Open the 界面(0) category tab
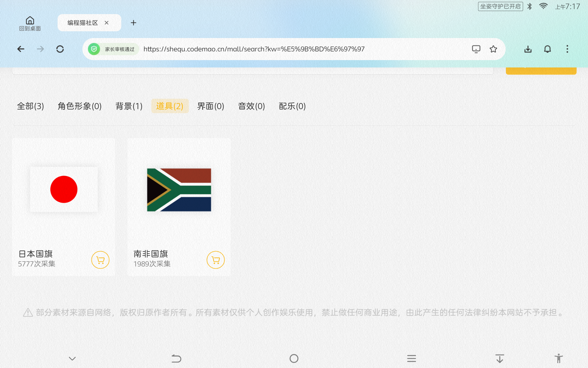The width and height of the screenshot is (588, 368). [211, 106]
